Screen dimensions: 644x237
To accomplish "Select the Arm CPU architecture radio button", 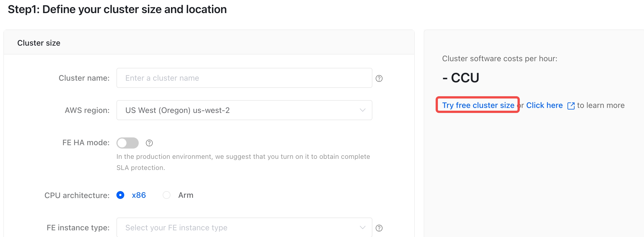I will pyautogui.click(x=167, y=195).
